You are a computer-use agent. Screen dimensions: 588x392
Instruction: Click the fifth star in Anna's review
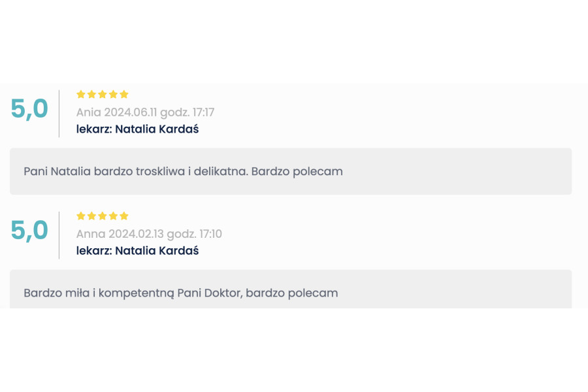(x=124, y=216)
